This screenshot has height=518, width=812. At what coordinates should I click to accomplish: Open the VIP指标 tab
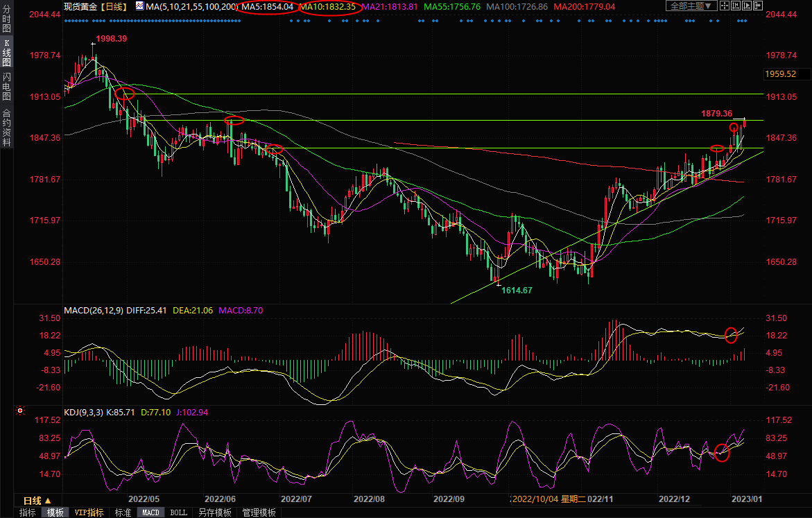[x=89, y=512]
